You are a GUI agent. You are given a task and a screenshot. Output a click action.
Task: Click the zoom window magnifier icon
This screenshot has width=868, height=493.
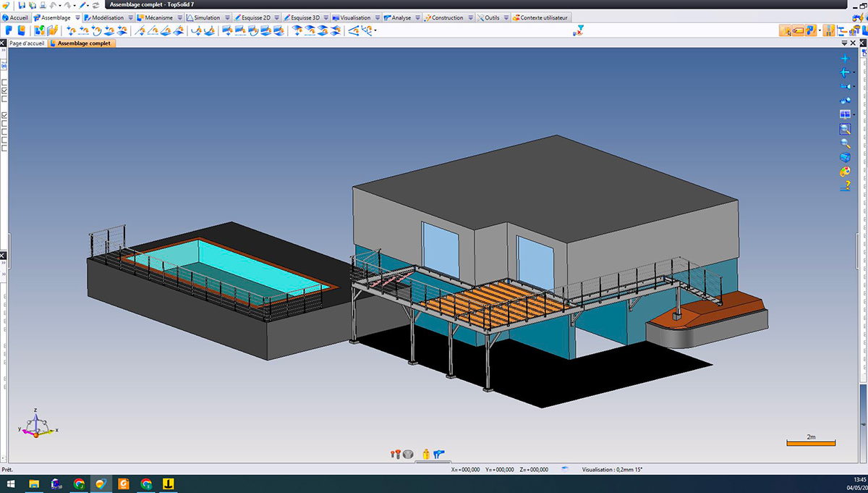(x=845, y=129)
